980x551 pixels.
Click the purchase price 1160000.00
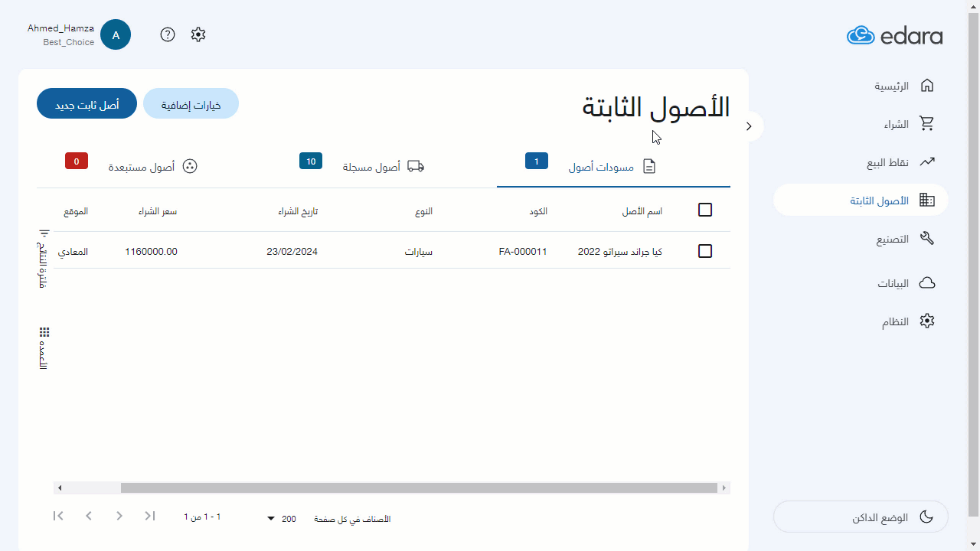point(151,251)
